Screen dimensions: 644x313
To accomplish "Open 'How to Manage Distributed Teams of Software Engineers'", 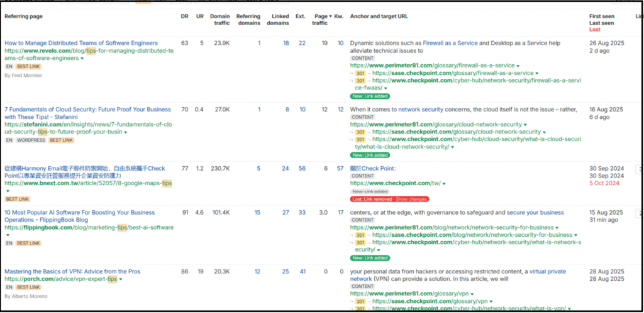I will pos(81,43).
